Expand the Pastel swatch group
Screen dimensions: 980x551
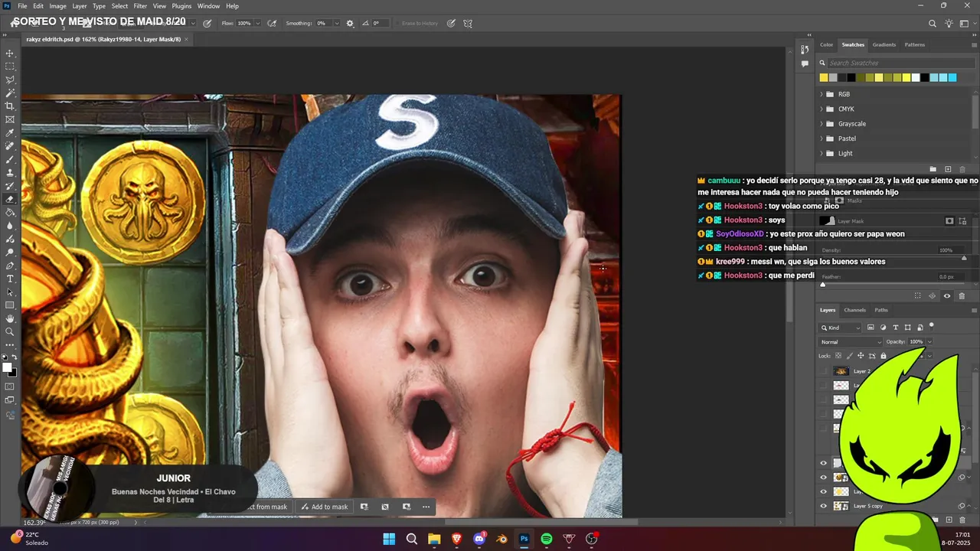click(822, 139)
